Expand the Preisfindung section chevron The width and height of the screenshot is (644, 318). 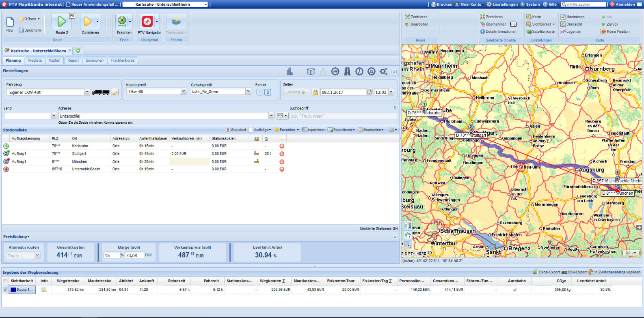click(395, 236)
